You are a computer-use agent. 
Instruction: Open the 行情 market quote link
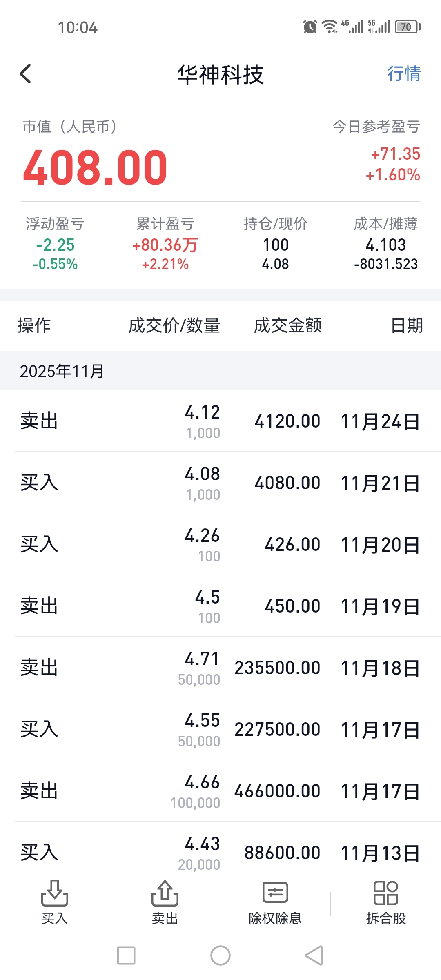tap(403, 74)
